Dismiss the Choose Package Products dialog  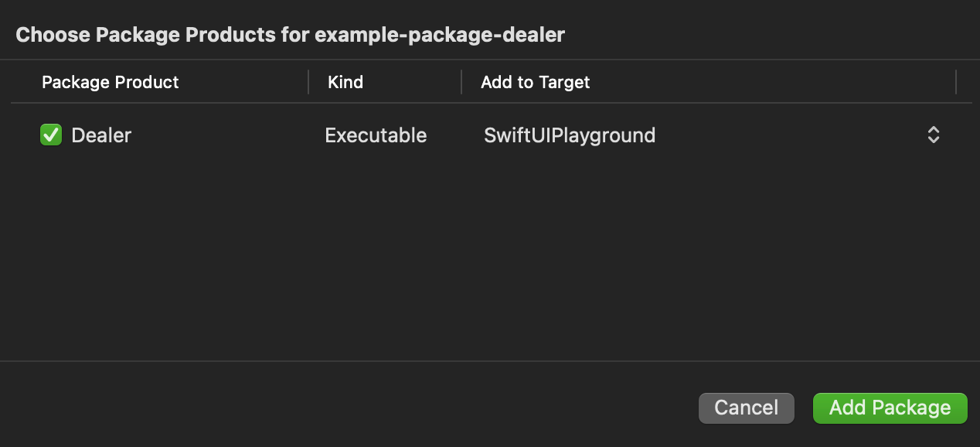pos(745,408)
